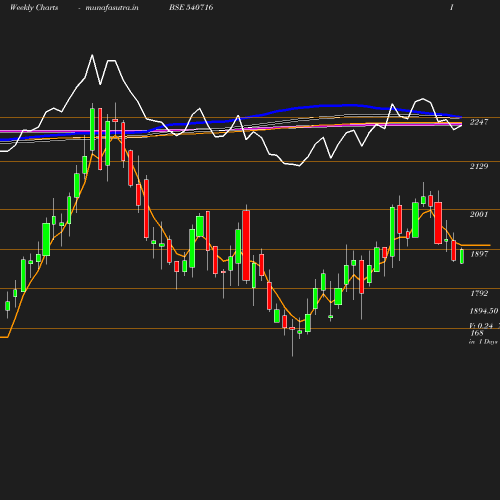
Task: Click the 2247 price level label
Action: coord(479,122)
